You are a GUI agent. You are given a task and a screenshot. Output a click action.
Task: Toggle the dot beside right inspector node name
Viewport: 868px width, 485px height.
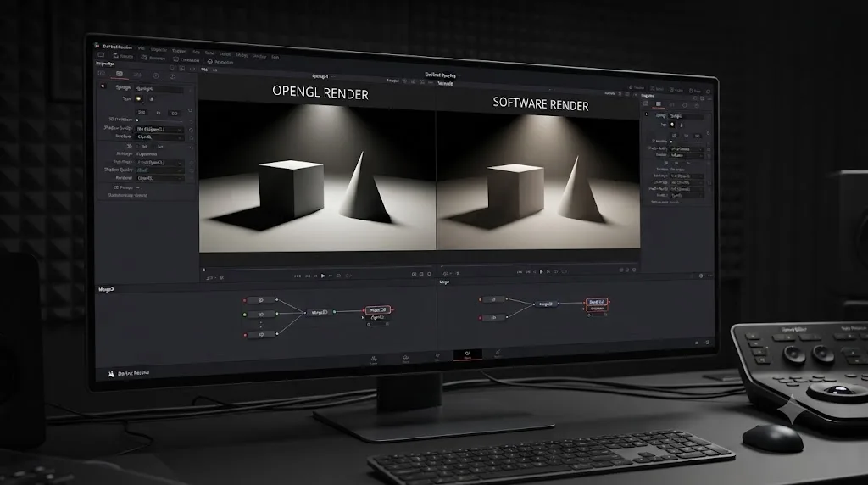pyautogui.click(x=646, y=114)
